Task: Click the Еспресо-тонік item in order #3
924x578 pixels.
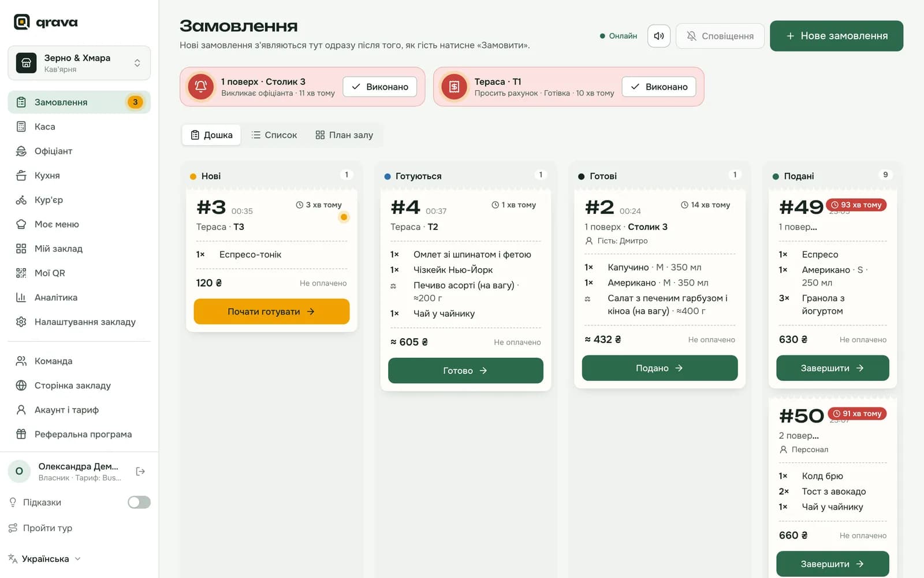Action: pyautogui.click(x=250, y=254)
